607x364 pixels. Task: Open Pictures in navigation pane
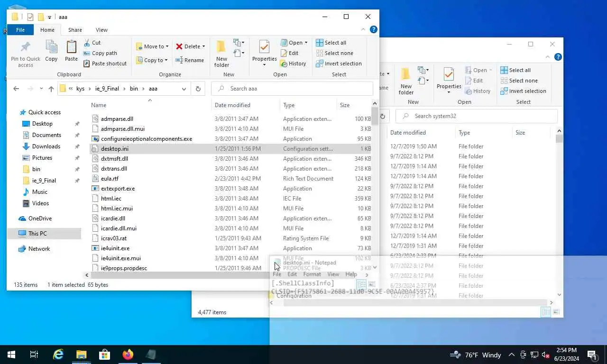pos(42,158)
